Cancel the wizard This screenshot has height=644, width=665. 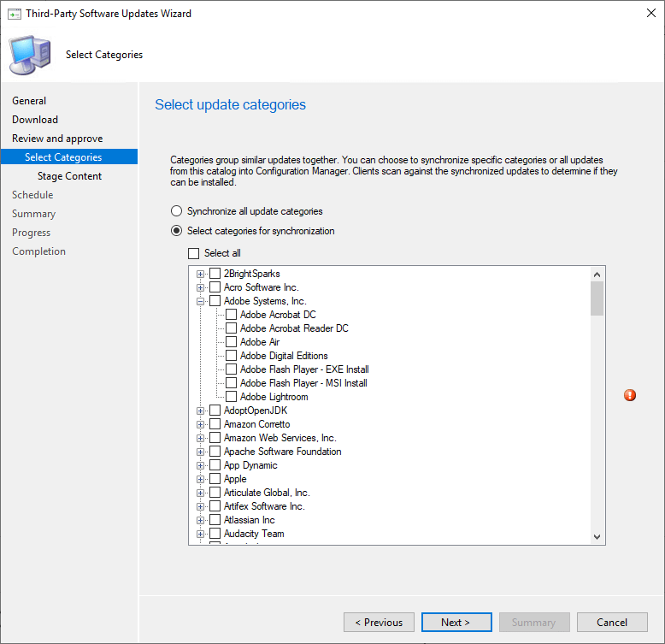[612, 622]
